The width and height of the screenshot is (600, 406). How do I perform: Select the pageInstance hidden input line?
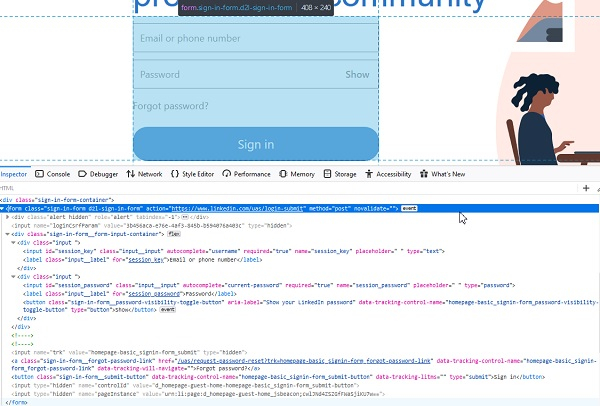pos(198,394)
